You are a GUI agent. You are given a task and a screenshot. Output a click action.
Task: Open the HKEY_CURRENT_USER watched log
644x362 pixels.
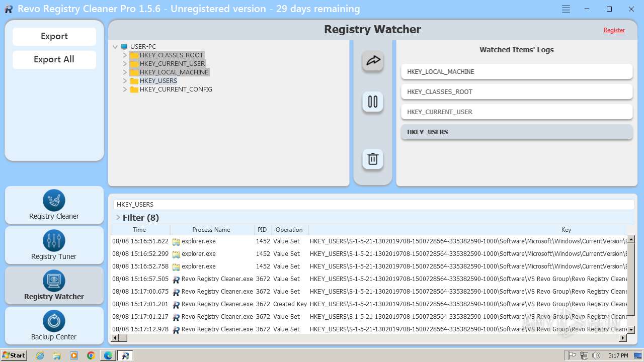pos(517,112)
